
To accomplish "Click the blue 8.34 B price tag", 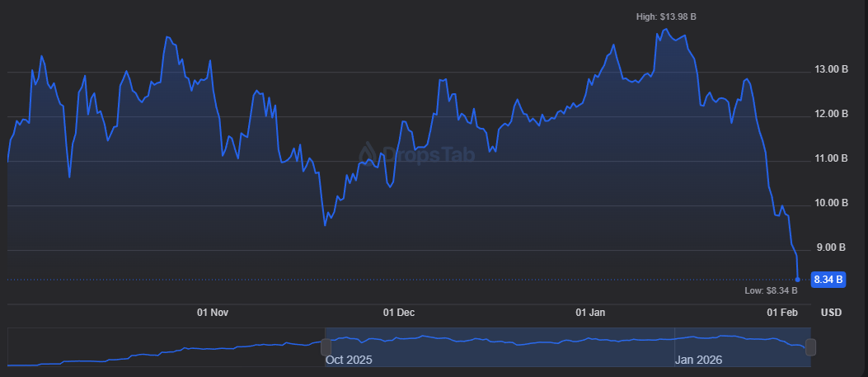I will [828, 280].
